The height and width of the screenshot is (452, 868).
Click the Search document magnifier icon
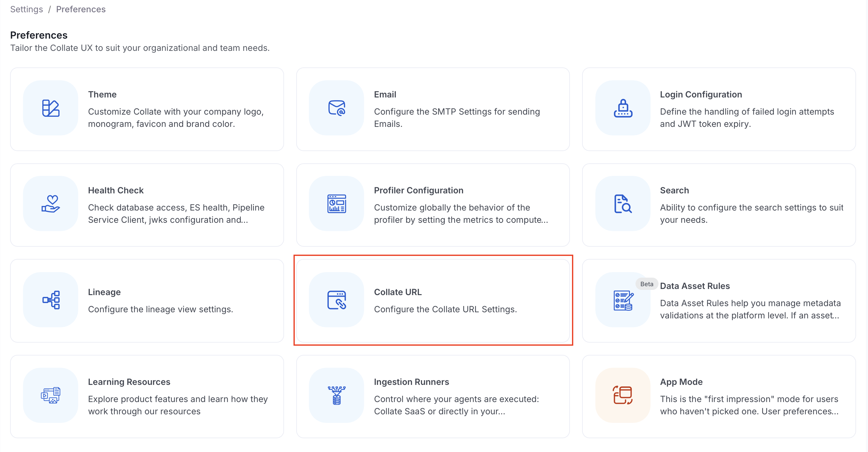tap(623, 203)
